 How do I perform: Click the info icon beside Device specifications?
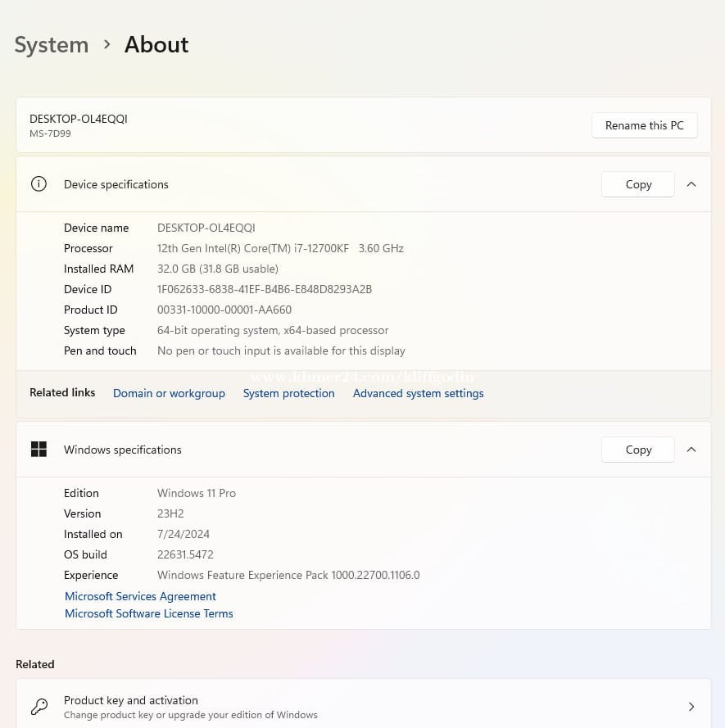[x=39, y=184]
